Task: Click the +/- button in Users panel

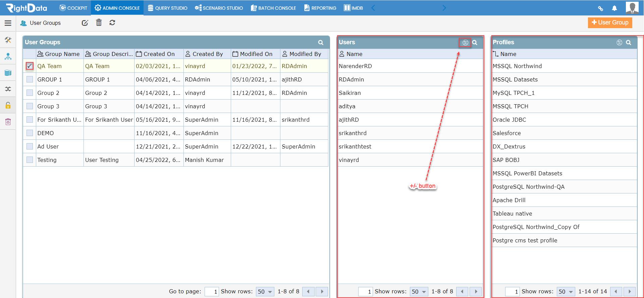Action: 465,43
